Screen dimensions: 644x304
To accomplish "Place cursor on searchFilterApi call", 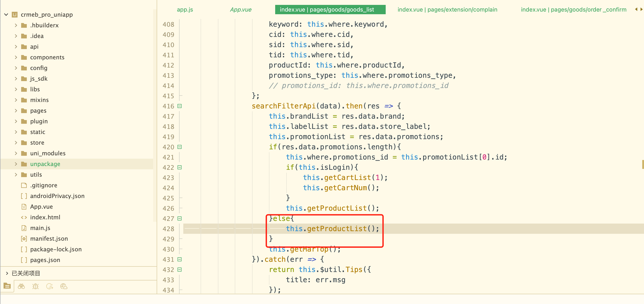I will [284, 106].
